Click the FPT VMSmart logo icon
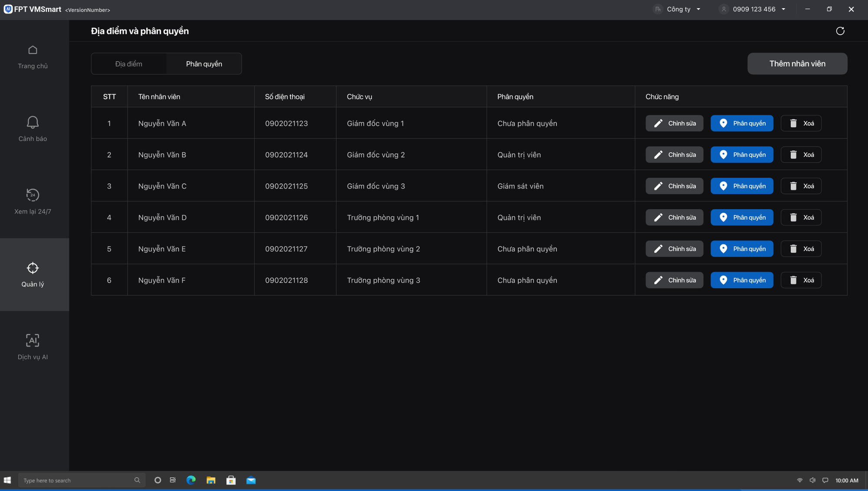The height and width of the screenshot is (491, 868). click(8, 9)
